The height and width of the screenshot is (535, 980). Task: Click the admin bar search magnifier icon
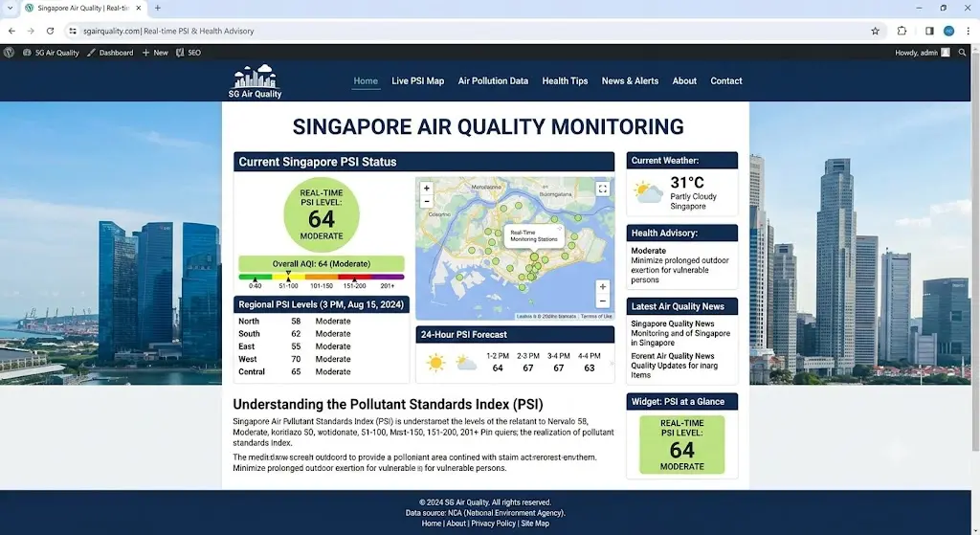(962, 53)
